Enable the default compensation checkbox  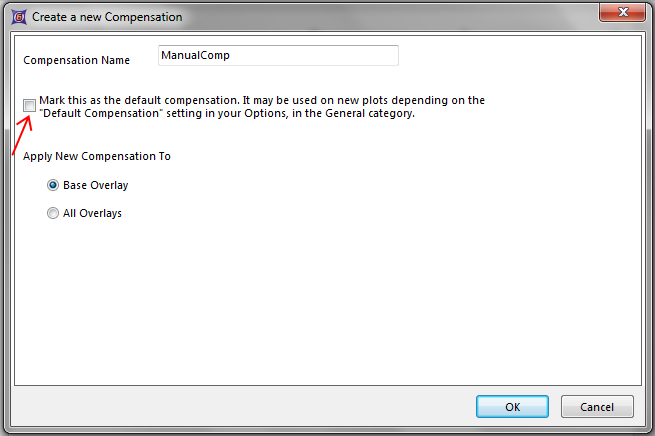click(30, 105)
